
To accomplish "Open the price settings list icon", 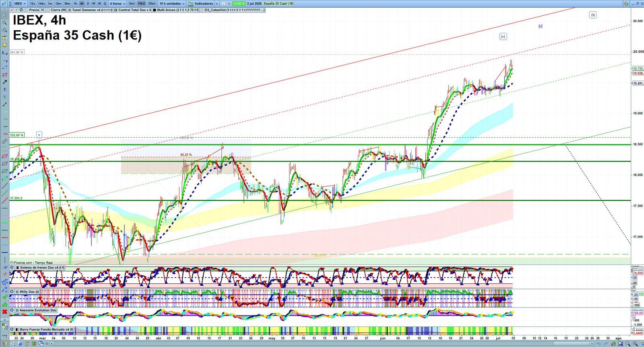I will click(43, 10).
